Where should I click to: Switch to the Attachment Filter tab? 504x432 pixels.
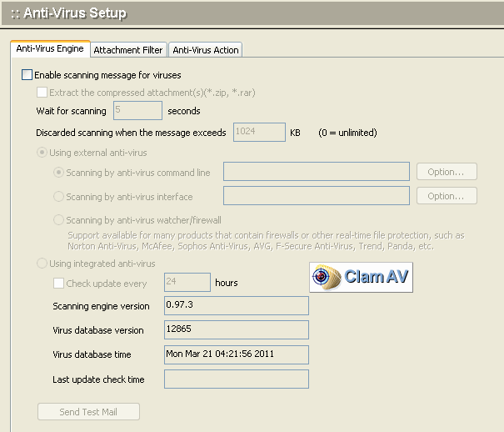pos(128,50)
